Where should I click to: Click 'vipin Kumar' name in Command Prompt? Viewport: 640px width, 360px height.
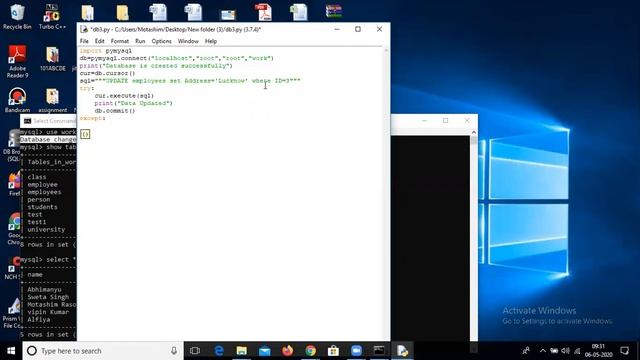click(x=48, y=312)
